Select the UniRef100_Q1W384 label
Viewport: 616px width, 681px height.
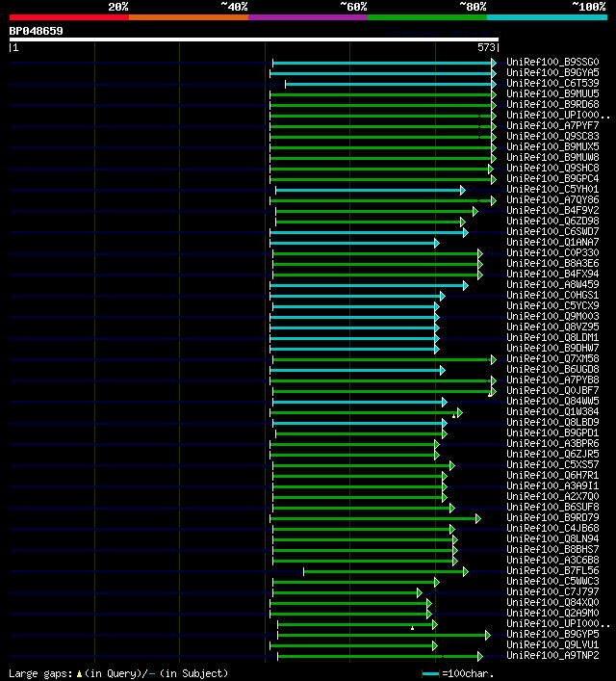552,411
